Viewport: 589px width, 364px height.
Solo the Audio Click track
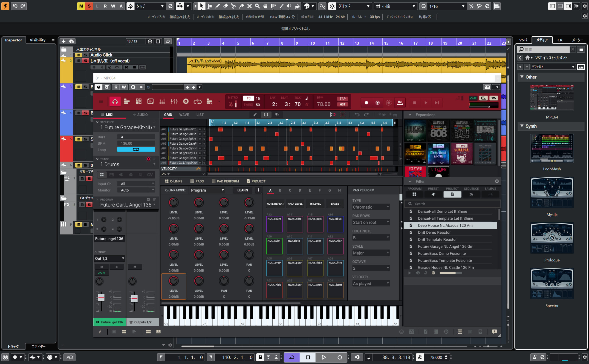[85, 55]
